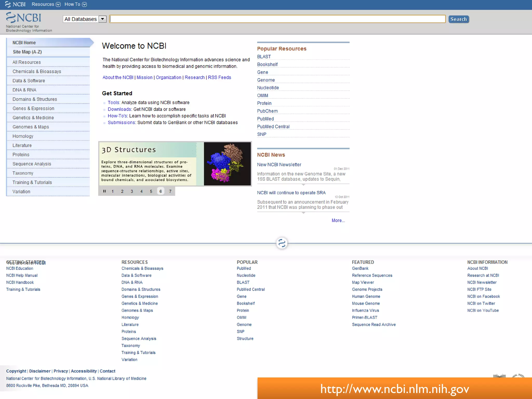Open the New NCBI Newsletter news item
Image resolution: width=532 pixels, height=399 pixels.
[279, 165]
